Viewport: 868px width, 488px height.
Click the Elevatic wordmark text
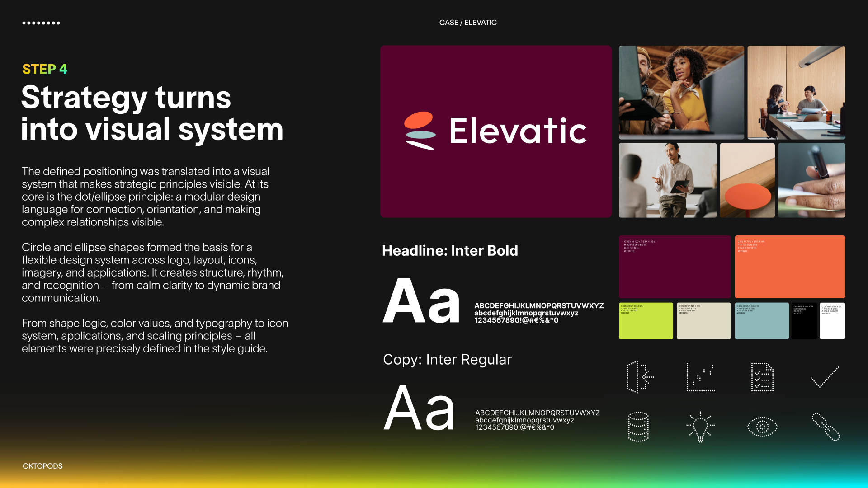click(518, 131)
